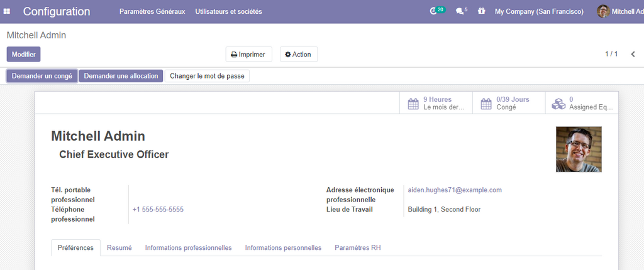
Task: Open the activities clock icon with badge
Action: click(433, 11)
